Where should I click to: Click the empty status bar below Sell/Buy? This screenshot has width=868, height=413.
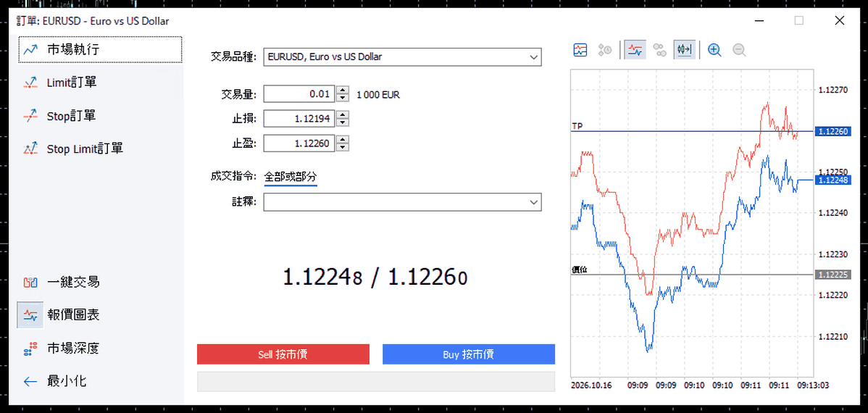tap(376, 382)
